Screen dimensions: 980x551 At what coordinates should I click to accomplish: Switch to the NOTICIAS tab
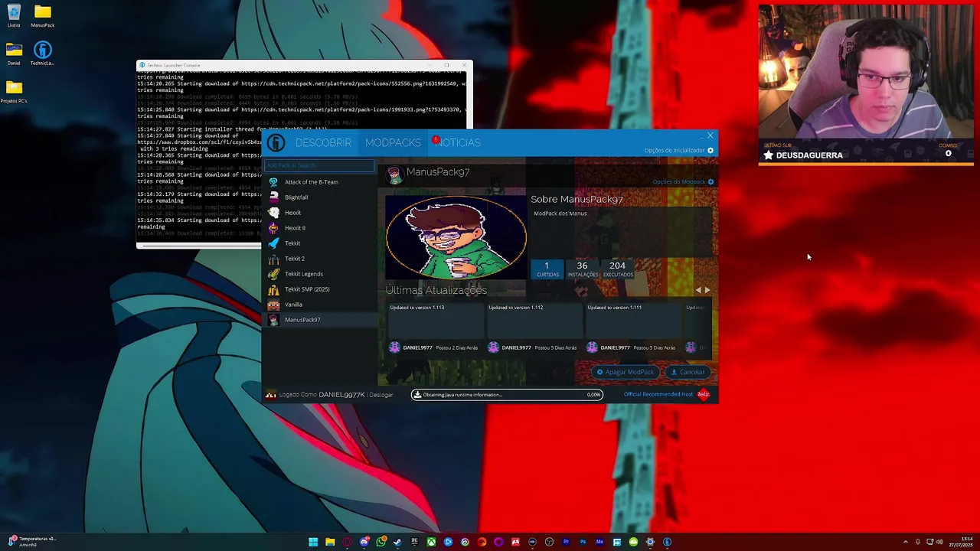coord(459,143)
